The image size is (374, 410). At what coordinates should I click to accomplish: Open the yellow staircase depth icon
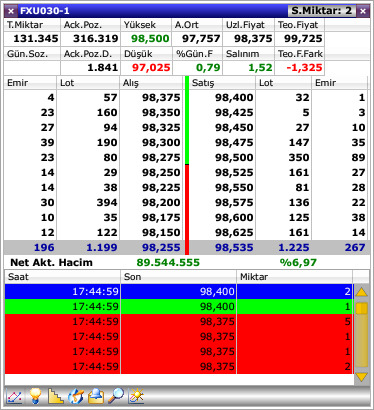coord(55,396)
